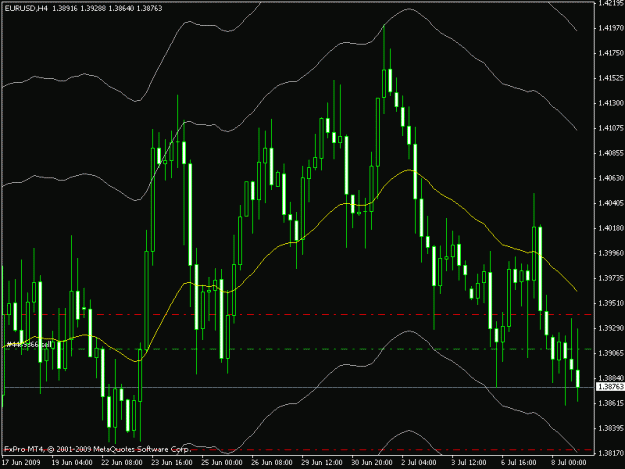625x469 pixels.
Task: Click the 22 Jun 08:00 time label
Action: (x=122, y=463)
